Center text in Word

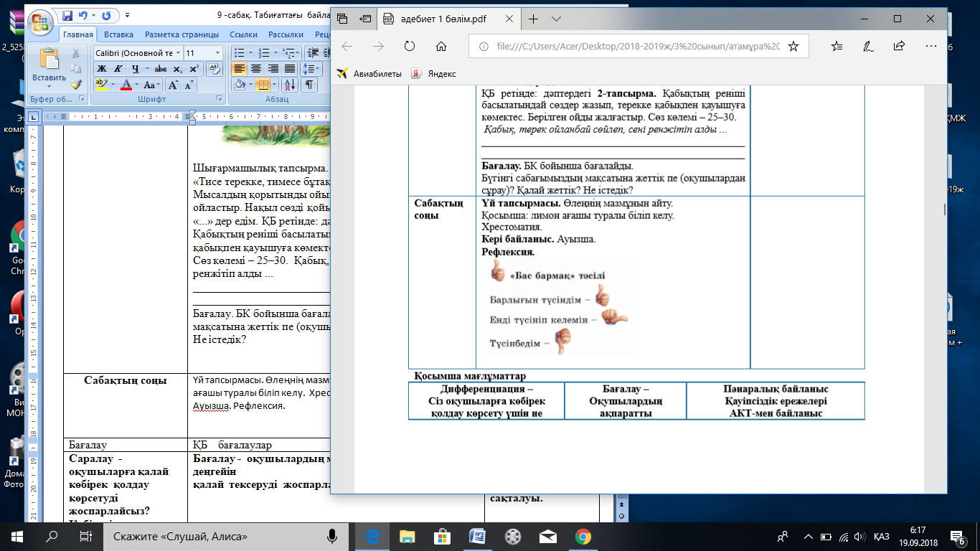click(x=255, y=69)
